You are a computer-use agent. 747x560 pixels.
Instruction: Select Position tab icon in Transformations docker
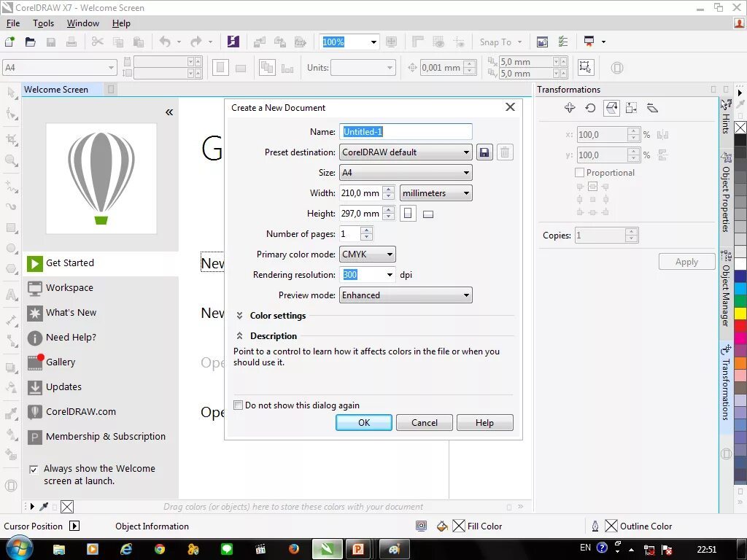coord(570,108)
